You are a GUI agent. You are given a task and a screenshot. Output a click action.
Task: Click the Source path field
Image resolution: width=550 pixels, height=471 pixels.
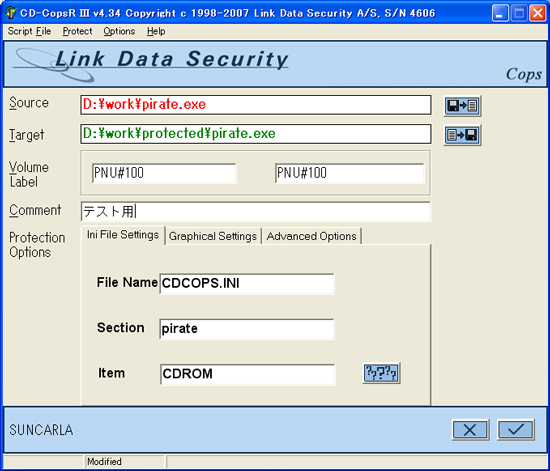256,105
